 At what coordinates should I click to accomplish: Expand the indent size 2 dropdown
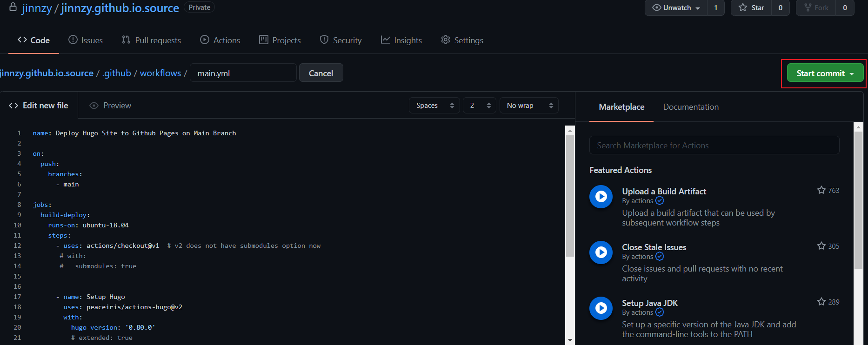coord(479,106)
